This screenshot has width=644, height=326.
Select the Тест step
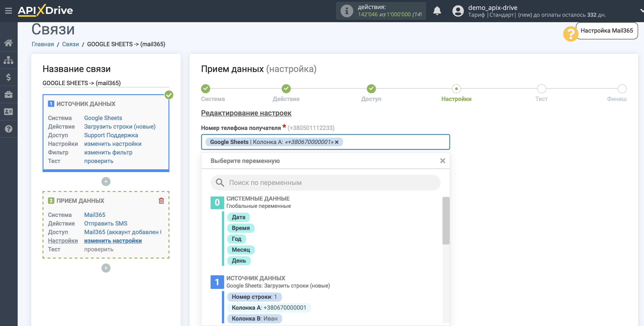(x=541, y=89)
